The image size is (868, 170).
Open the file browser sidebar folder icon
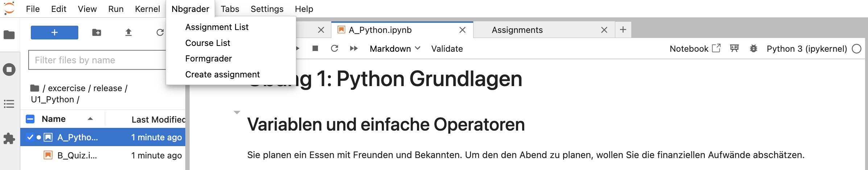(9, 35)
